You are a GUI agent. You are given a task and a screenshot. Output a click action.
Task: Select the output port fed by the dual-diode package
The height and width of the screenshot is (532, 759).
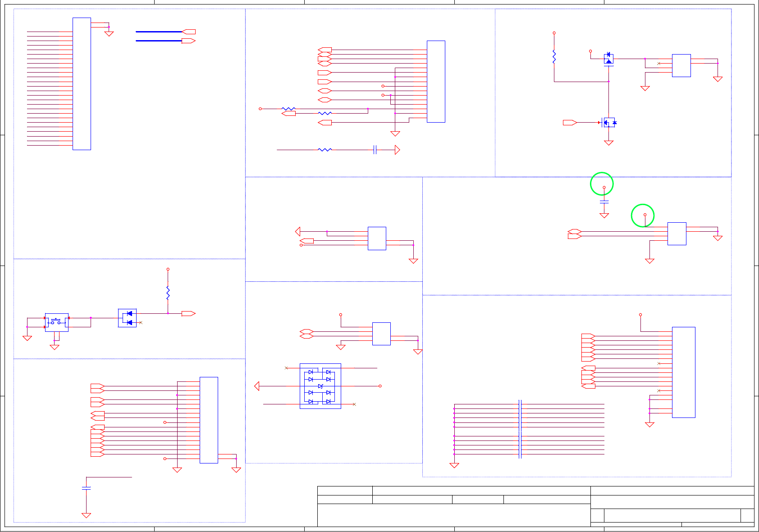point(188,313)
